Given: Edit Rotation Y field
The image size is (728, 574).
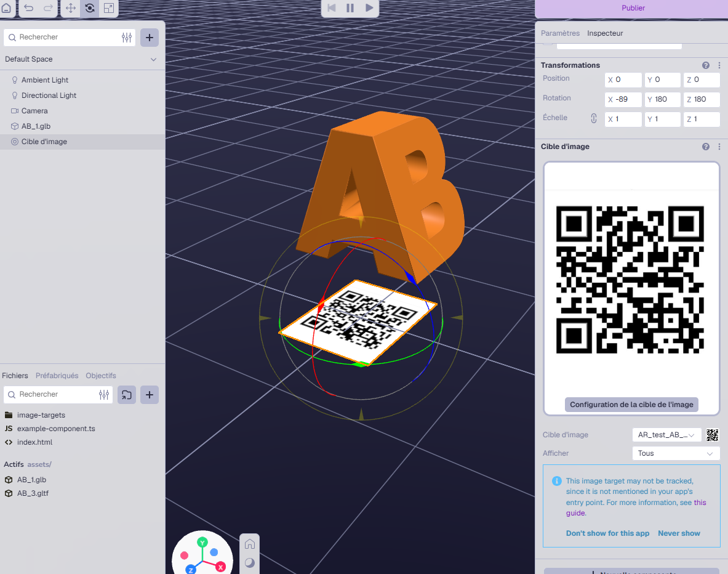Looking at the screenshot, I should point(663,99).
